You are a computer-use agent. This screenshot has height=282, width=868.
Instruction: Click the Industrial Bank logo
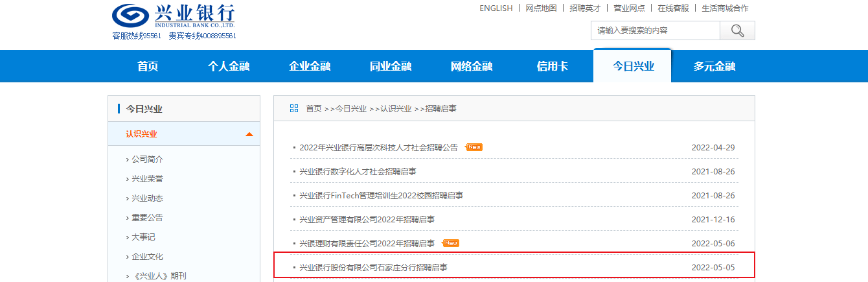coord(174,16)
